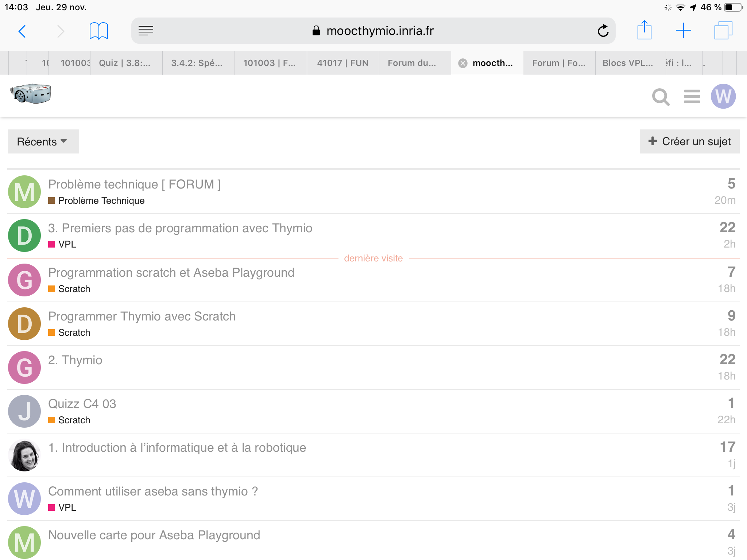Click the Thymio robot logo
Image resolution: width=747 pixels, height=560 pixels.
click(x=31, y=94)
